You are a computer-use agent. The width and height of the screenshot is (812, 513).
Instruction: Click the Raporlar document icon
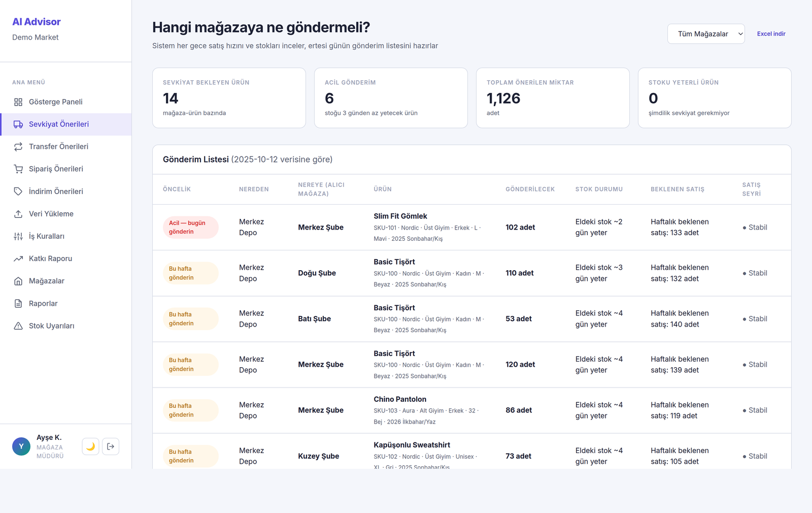tap(18, 304)
